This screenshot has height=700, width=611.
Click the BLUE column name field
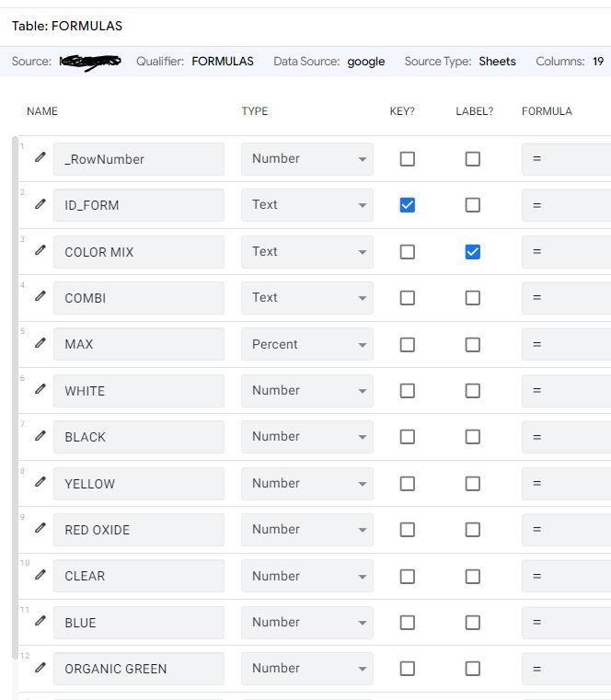(x=139, y=623)
